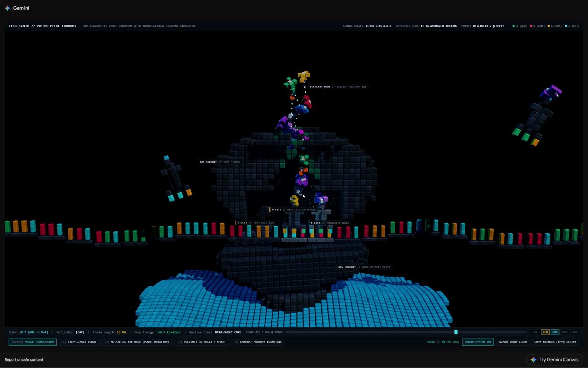
Task: Click the Tertiary Dome nascent polypeptide label
Action: (x=338, y=87)
